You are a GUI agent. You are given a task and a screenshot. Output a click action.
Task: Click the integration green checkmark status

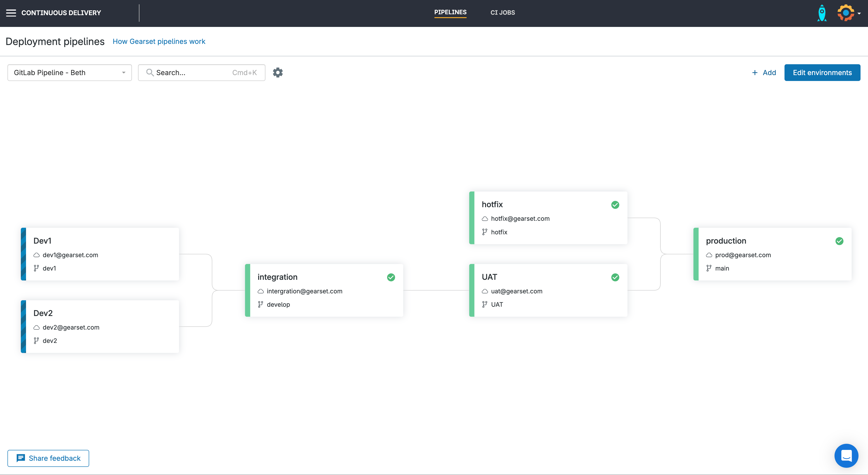pos(391,277)
